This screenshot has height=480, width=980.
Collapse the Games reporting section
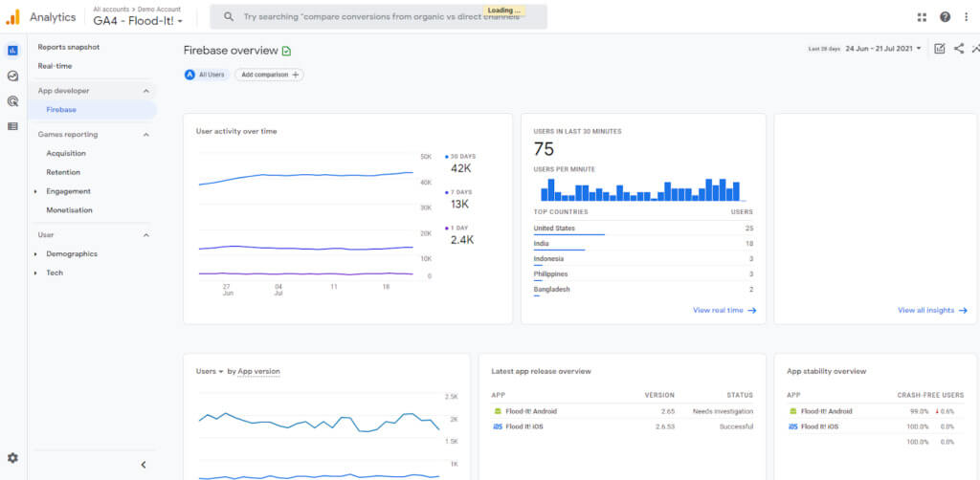coord(146,135)
